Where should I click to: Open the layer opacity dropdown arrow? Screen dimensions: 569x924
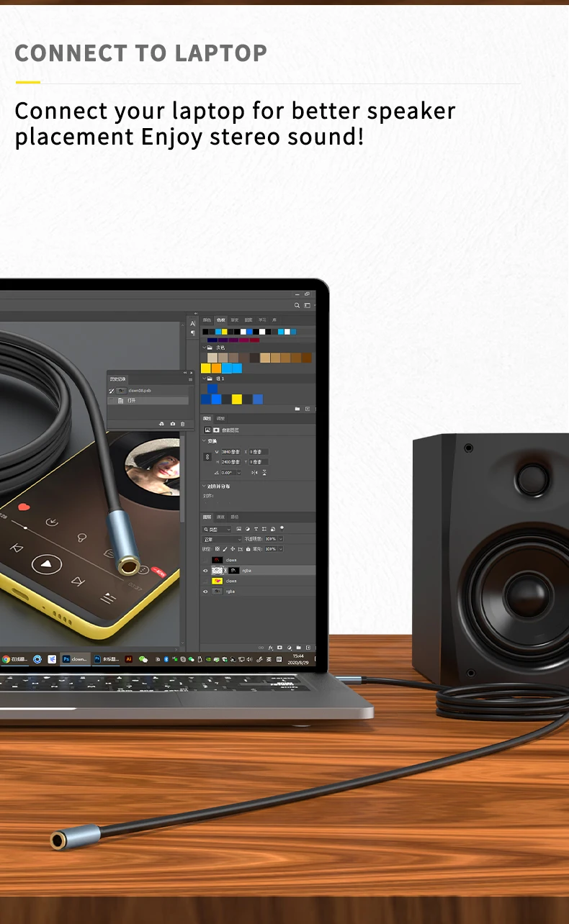[280, 539]
